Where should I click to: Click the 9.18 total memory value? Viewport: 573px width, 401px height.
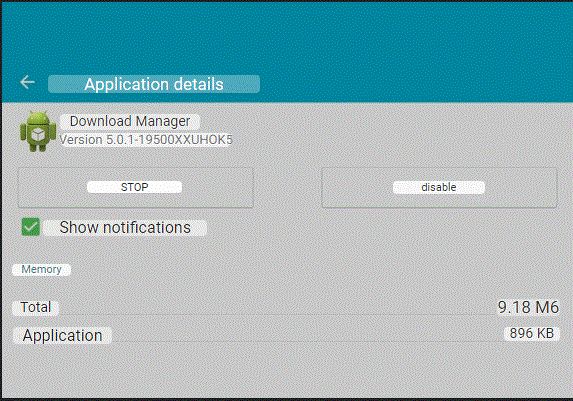[528, 307]
